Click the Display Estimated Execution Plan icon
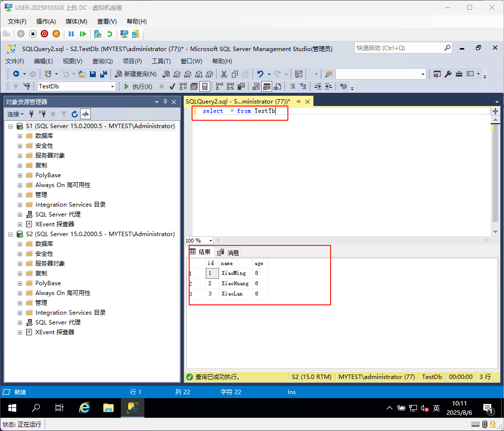 pos(183,86)
